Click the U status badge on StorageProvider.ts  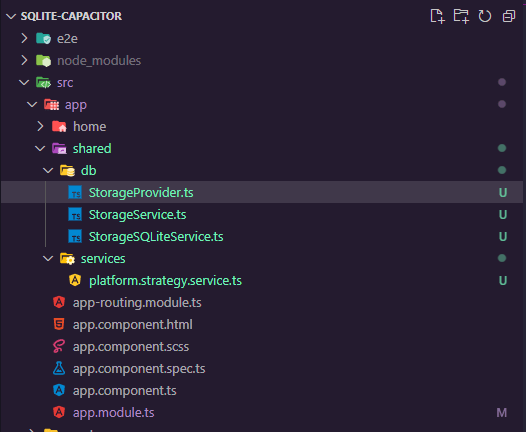point(503,193)
